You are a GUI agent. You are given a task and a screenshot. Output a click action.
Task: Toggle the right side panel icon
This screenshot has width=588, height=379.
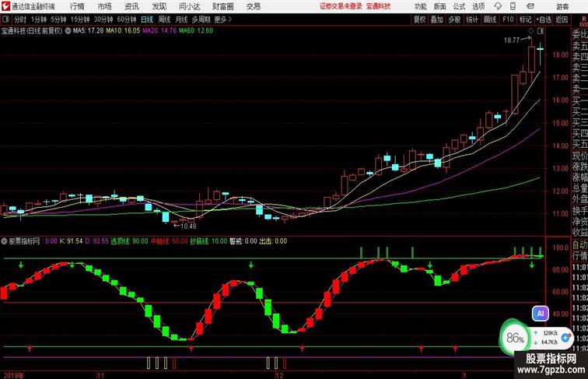[x=541, y=31]
